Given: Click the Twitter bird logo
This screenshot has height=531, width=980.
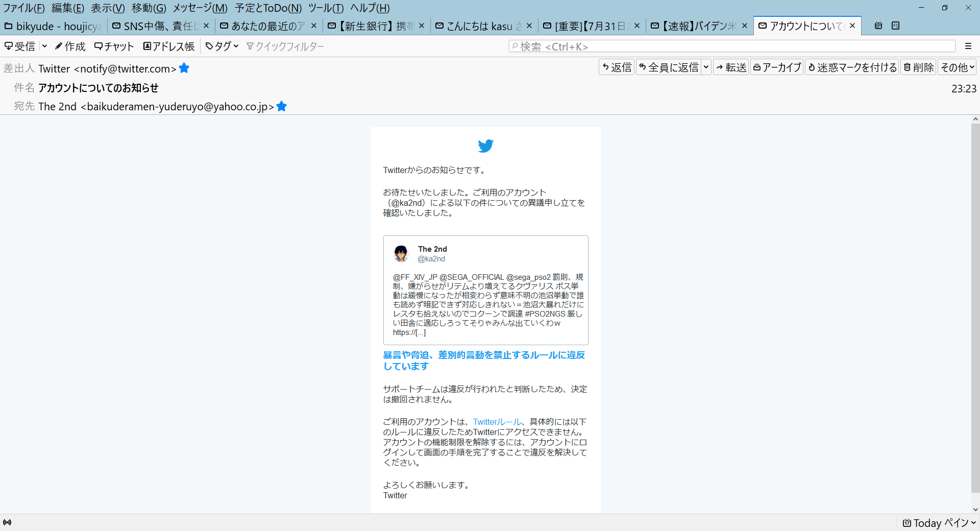Looking at the screenshot, I should pyautogui.click(x=486, y=146).
